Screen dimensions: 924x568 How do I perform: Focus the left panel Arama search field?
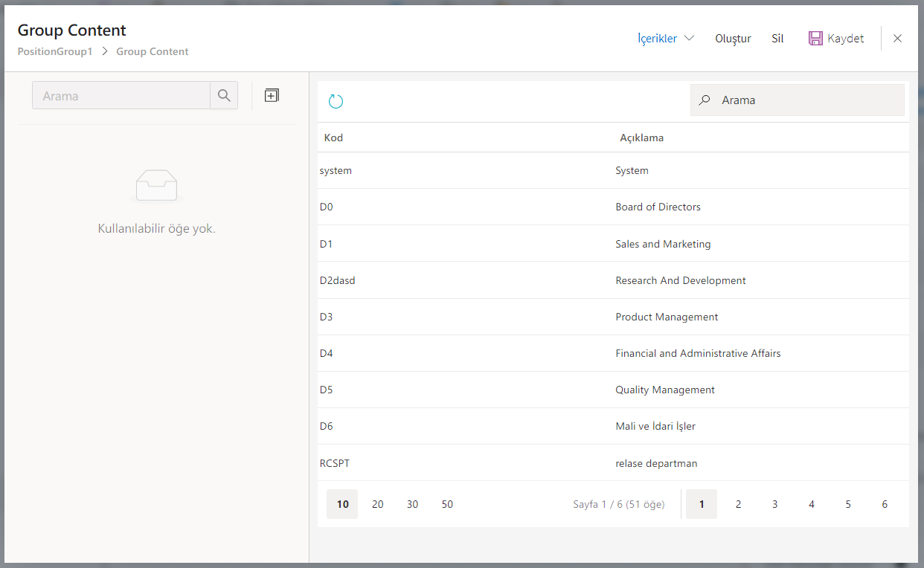(121, 96)
